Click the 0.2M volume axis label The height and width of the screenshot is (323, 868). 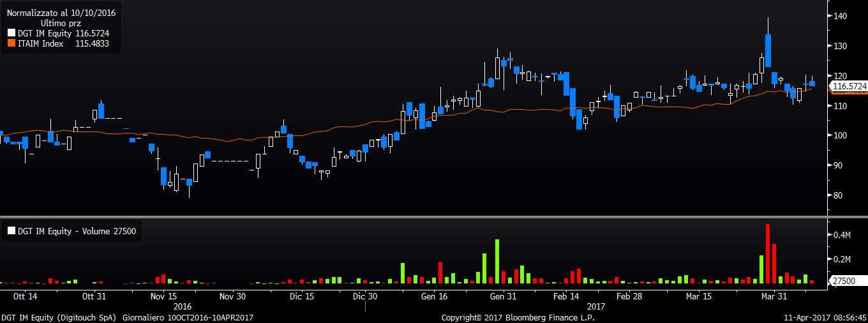843,259
